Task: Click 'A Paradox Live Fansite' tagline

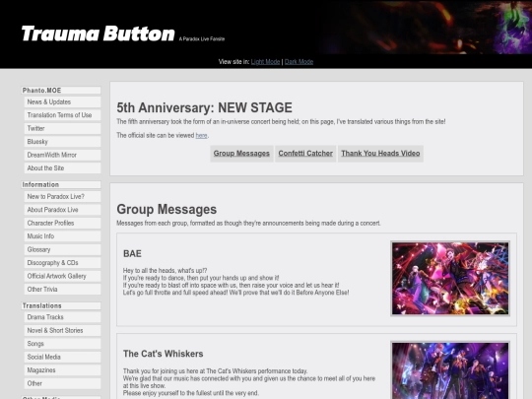Action: click(202, 39)
